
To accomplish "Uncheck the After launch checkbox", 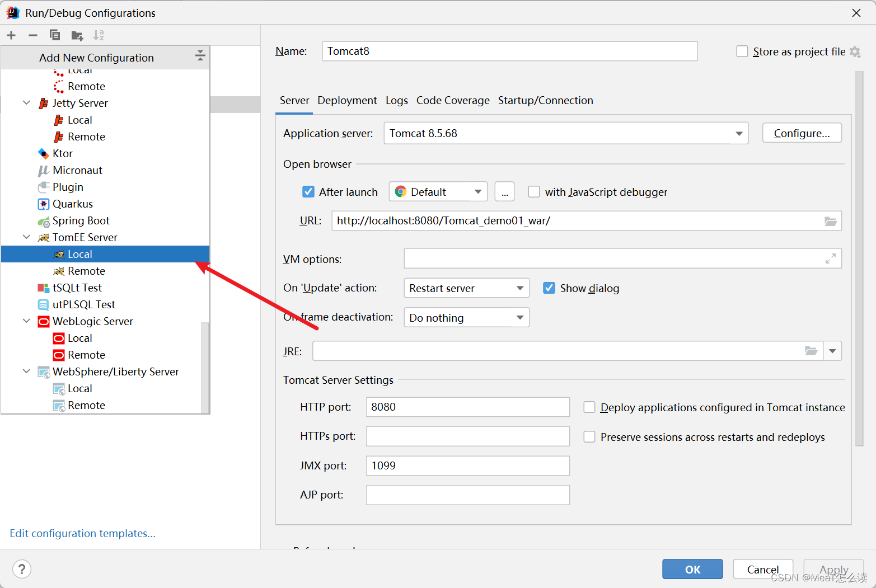I will (x=308, y=192).
